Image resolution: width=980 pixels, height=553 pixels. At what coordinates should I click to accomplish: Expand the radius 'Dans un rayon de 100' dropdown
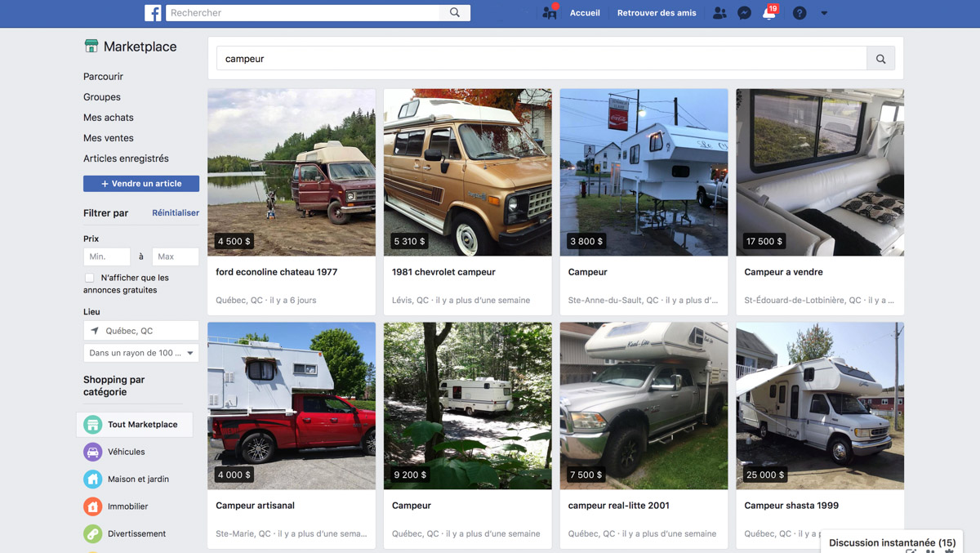pyautogui.click(x=141, y=353)
